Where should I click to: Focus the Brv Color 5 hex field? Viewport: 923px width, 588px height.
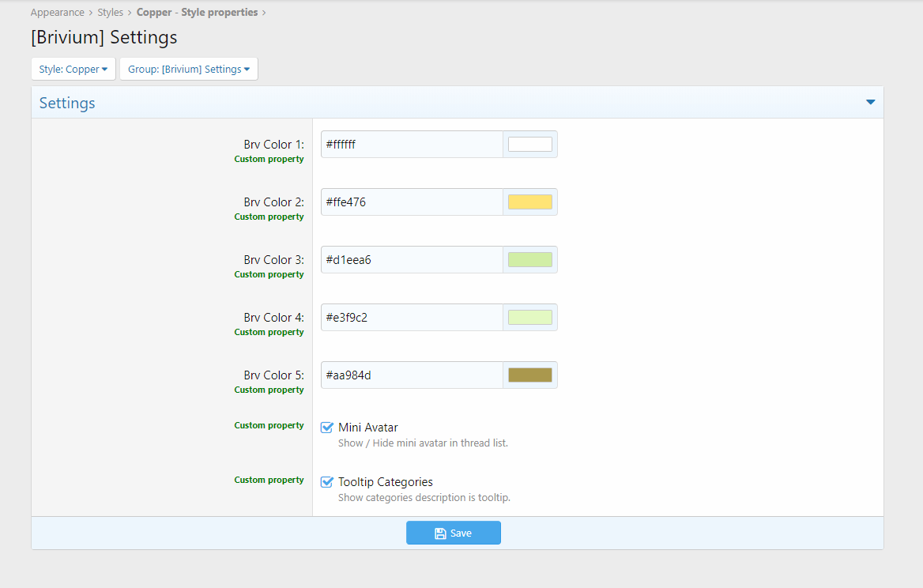[x=412, y=375]
